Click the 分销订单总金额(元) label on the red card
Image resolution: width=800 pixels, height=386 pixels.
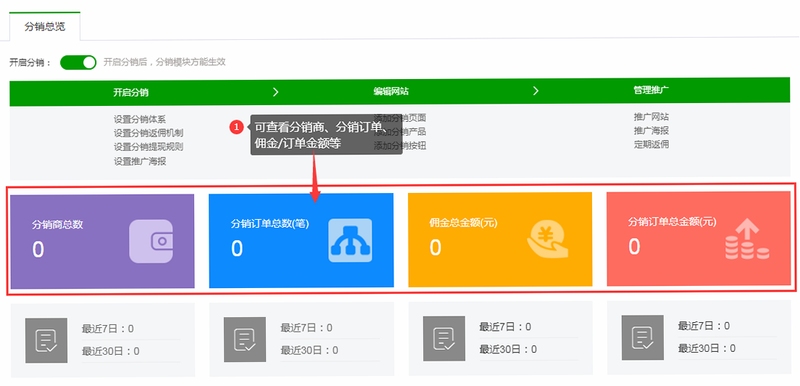point(672,222)
